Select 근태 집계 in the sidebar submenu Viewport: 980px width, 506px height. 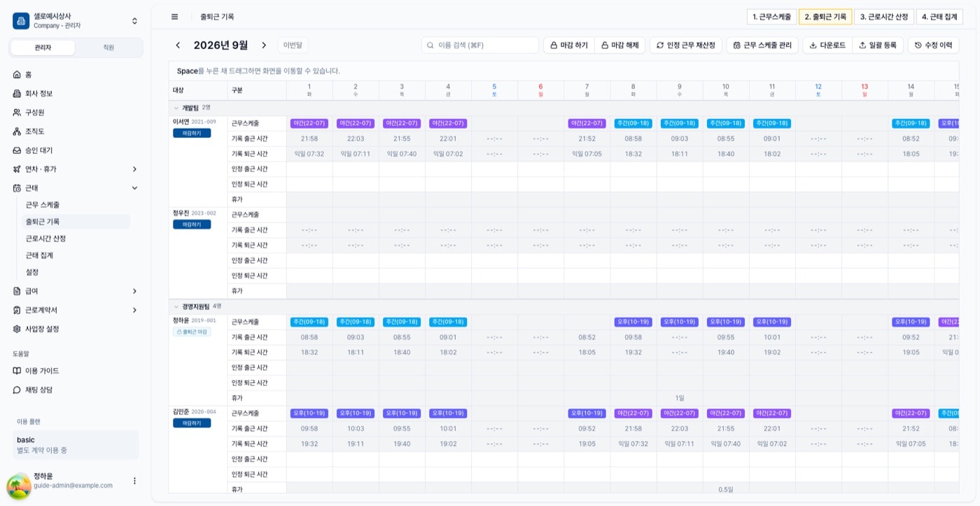pyautogui.click(x=40, y=255)
